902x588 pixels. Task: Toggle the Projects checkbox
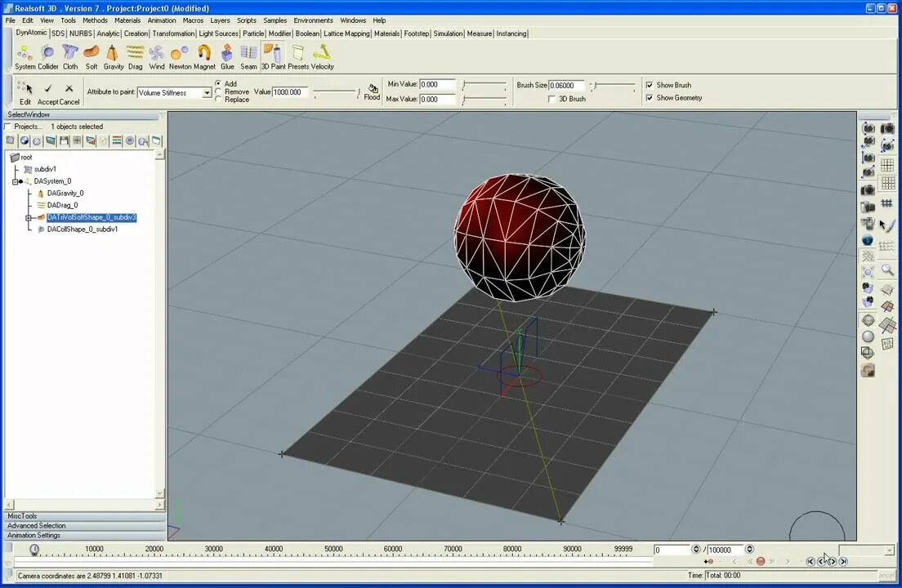(x=7, y=127)
